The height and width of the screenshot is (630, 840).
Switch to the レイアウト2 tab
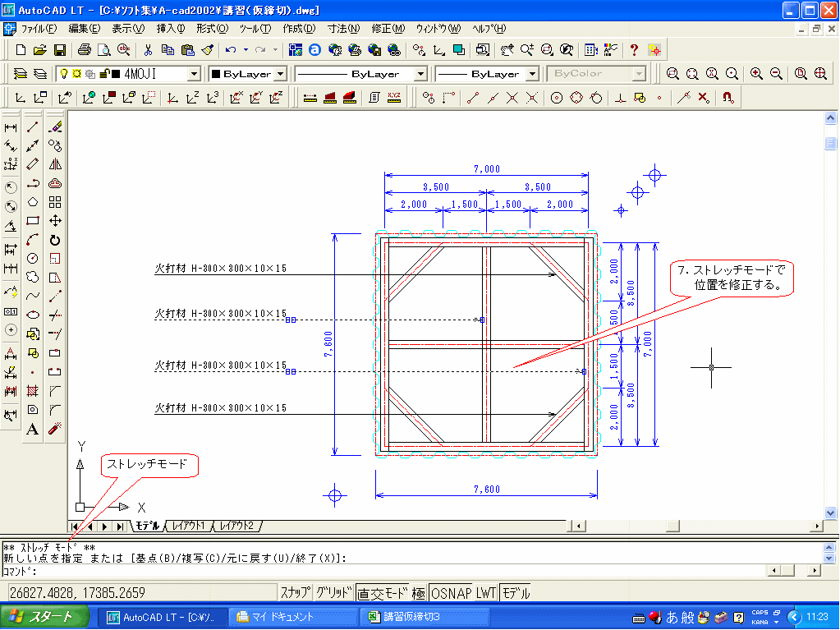pos(236,526)
